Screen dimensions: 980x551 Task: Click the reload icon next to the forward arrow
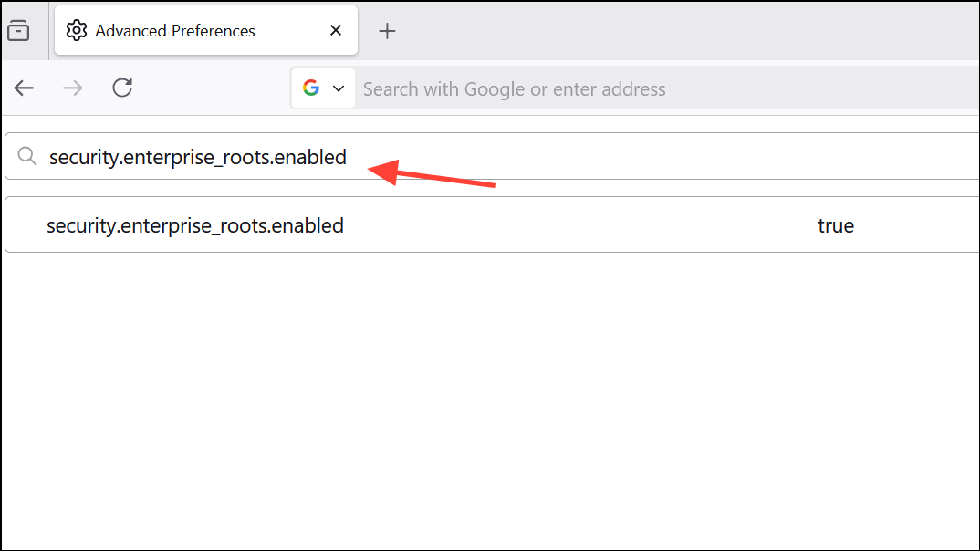point(122,88)
